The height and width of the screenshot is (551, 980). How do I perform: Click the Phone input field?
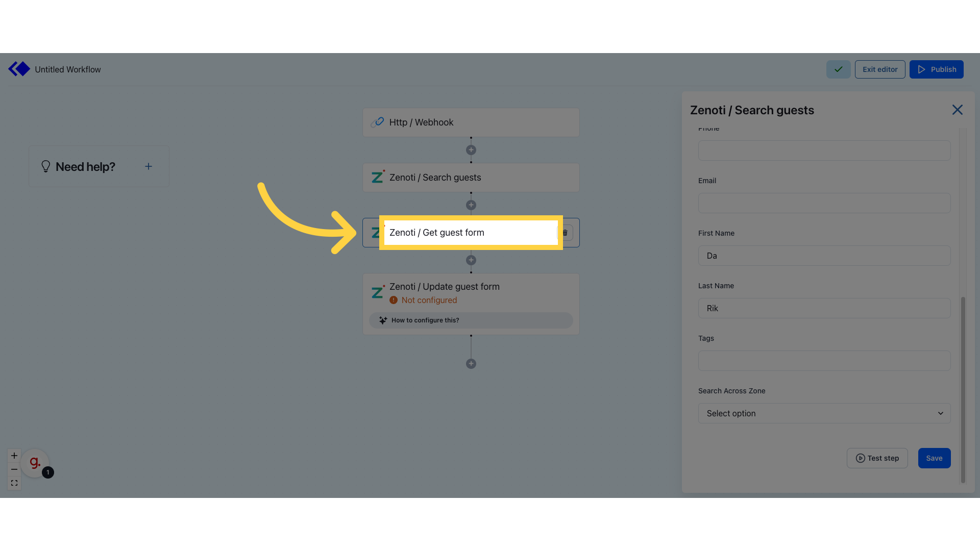824,151
